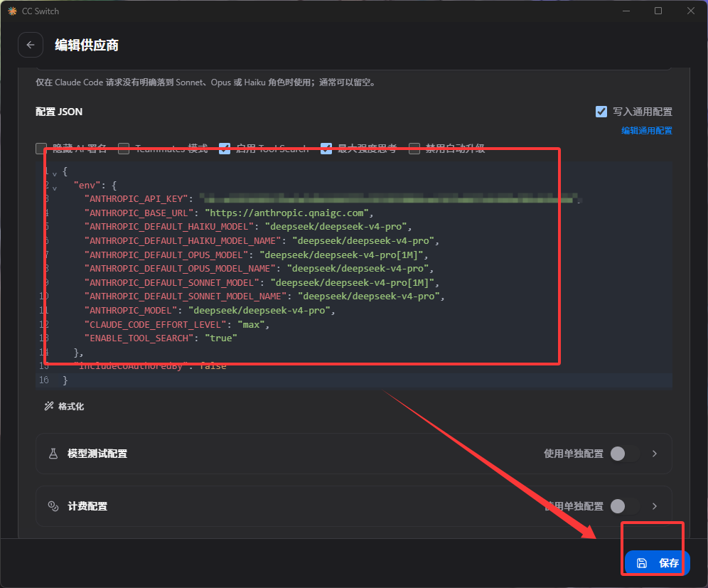Uncheck the 写入通用配置 checkbox
Screen dimensions: 708x588
tap(601, 112)
